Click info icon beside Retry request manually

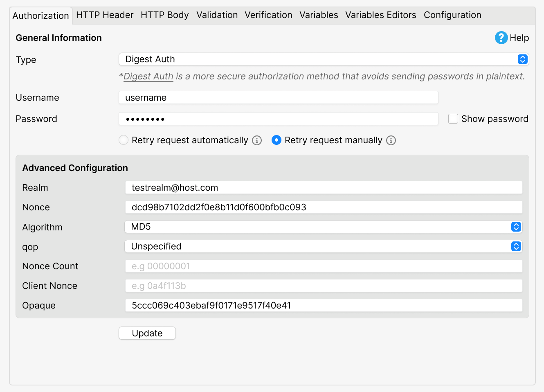(x=391, y=140)
